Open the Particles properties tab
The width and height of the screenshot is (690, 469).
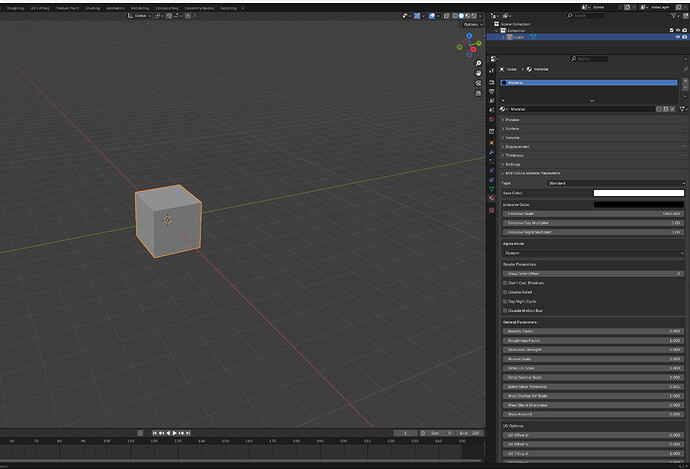click(492, 161)
